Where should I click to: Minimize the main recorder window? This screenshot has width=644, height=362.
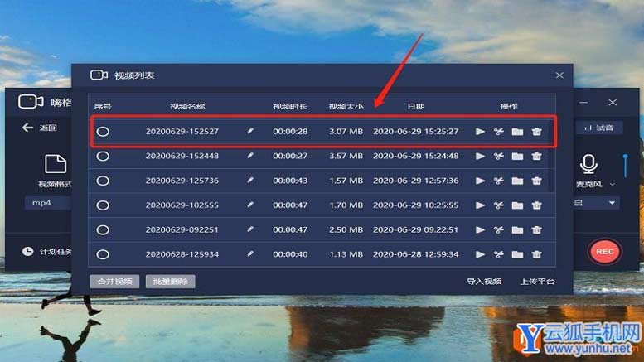pos(583,102)
